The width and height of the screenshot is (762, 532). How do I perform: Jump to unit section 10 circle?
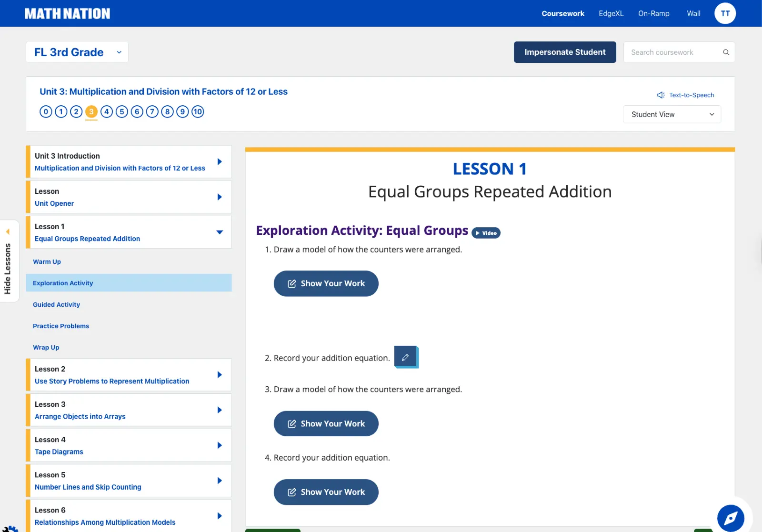coord(198,112)
